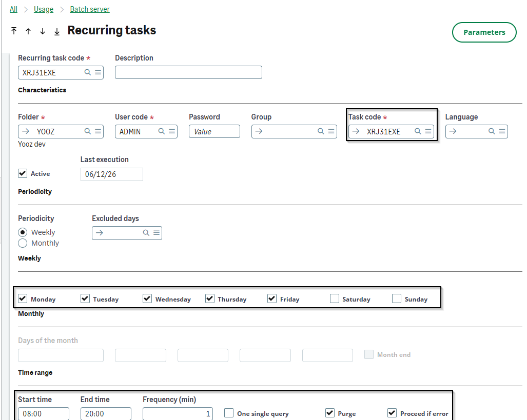The width and height of the screenshot is (527, 420).
Task: Open the Batch server breadcrumb link
Action: click(90, 9)
